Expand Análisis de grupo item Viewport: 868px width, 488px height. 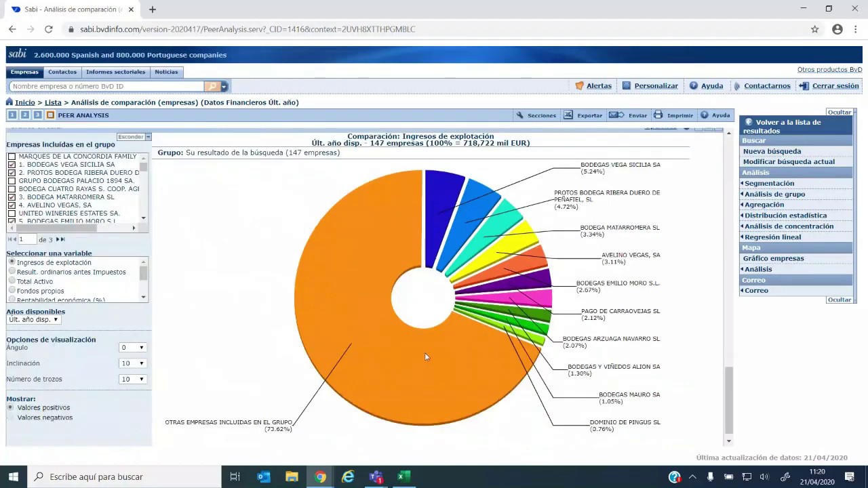(x=774, y=195)
